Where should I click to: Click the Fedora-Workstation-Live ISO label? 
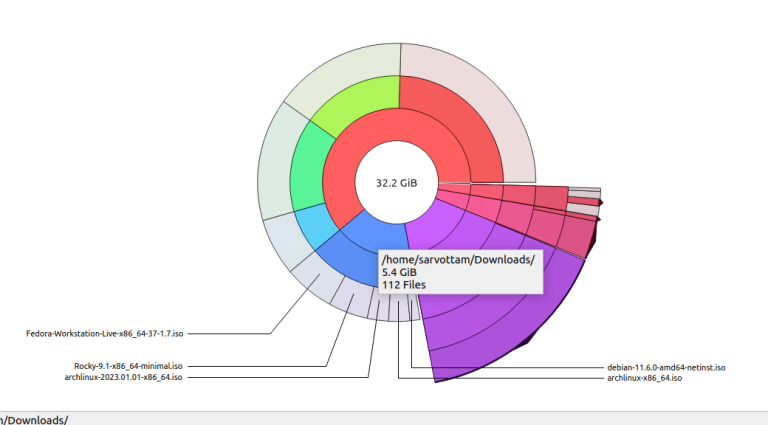click(x=105, y=333)
